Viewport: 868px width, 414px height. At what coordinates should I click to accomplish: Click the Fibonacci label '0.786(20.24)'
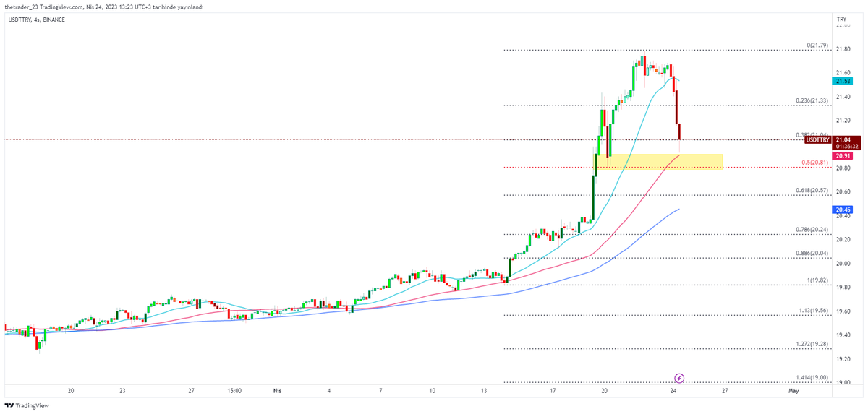pyautogui.click(x=812, y=230)
